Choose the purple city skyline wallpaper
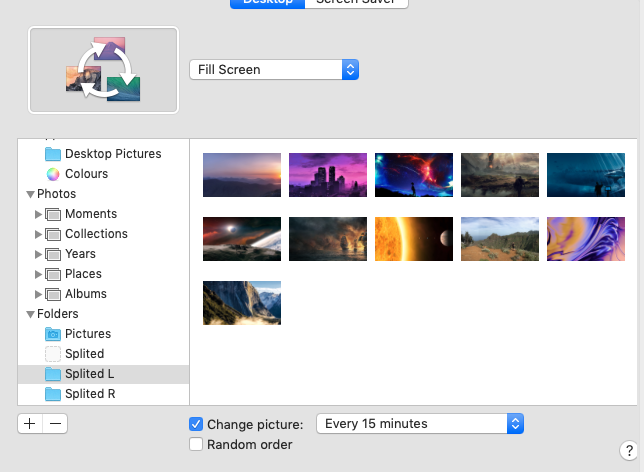Image resolution: width=644 pixels, height=472 pixels. pyautogui.click(x=328, y=175)
